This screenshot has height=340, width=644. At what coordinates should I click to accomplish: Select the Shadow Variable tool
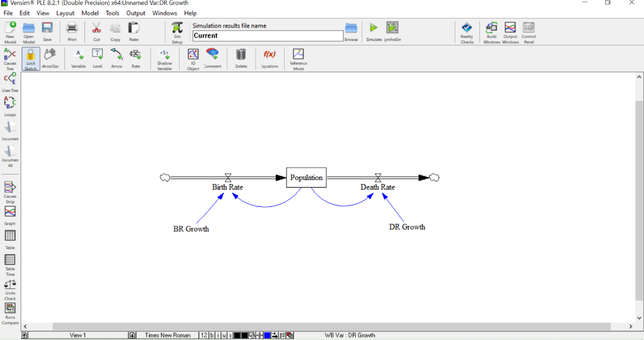coord(164,59)
